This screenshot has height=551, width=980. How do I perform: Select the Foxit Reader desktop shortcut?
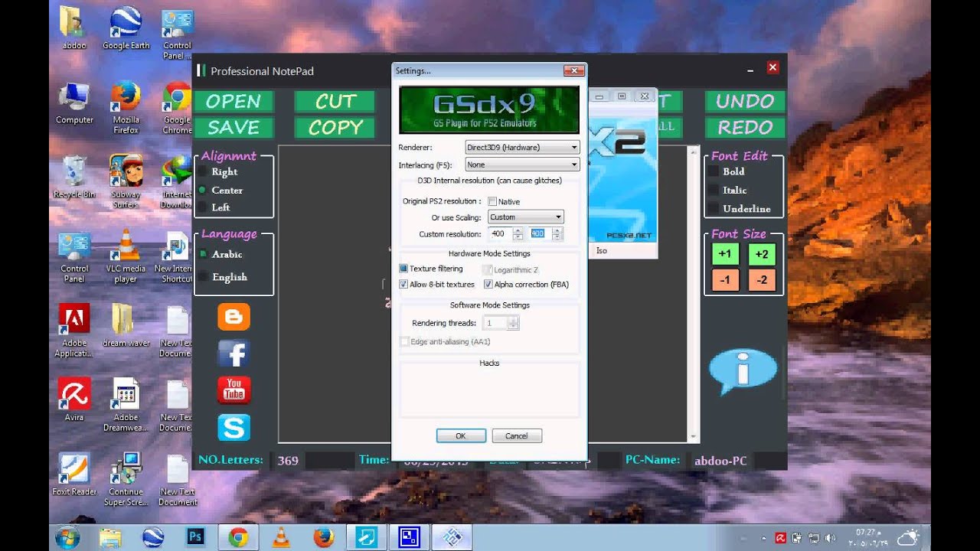74,474
